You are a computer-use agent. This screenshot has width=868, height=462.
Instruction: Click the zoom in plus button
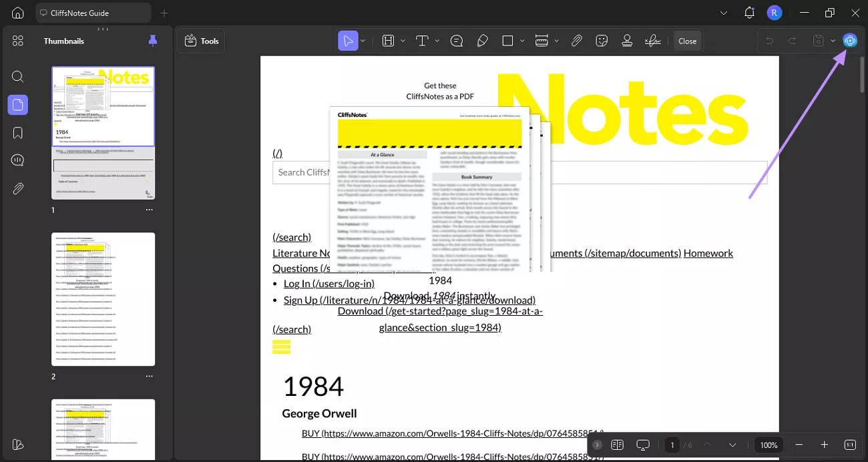[x=824, y=445]
